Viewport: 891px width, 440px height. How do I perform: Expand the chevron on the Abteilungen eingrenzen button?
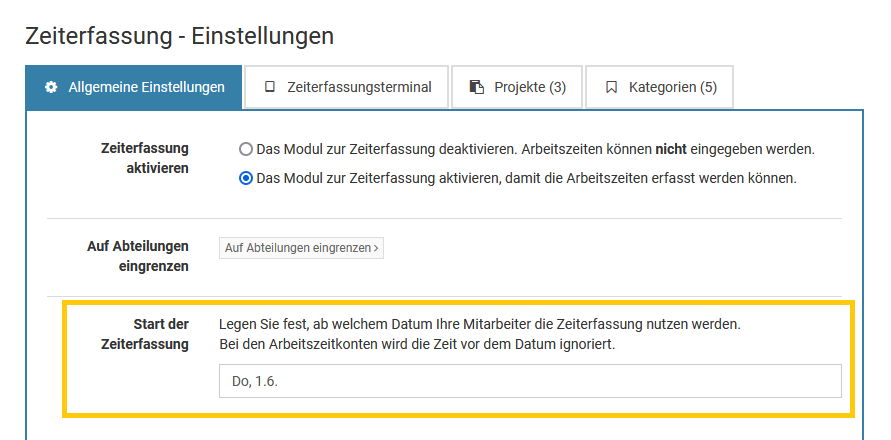click(x=376, y=248)
